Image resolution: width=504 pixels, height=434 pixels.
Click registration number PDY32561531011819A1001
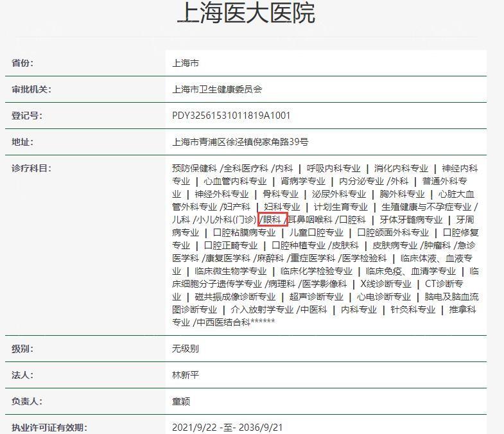231,116
